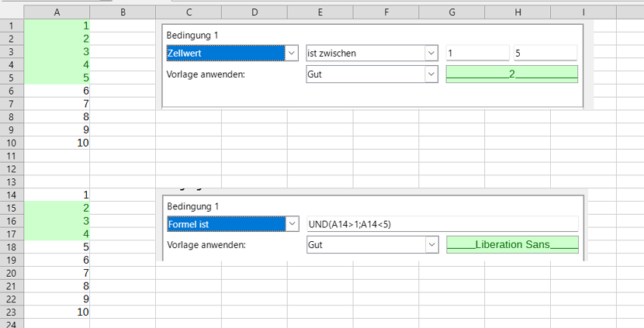This screenshot has height=328, width=644.
Task: Select row 12 header
Action: pos(12,169)
